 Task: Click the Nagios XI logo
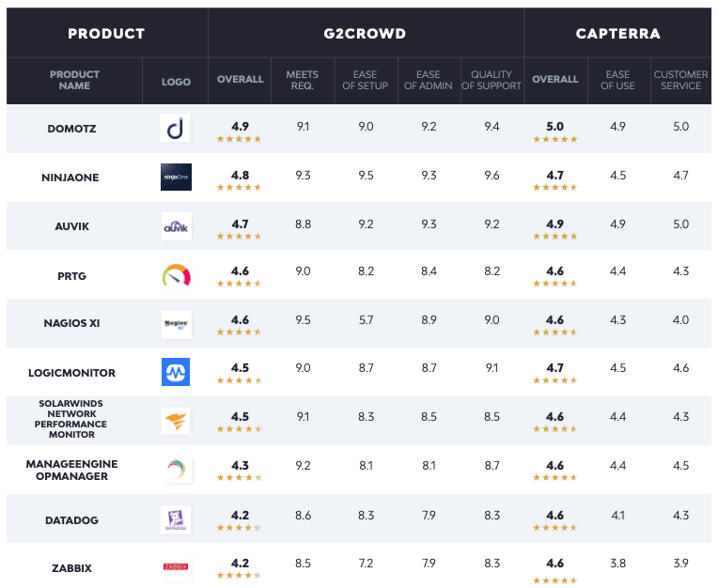tap(176, 324)
